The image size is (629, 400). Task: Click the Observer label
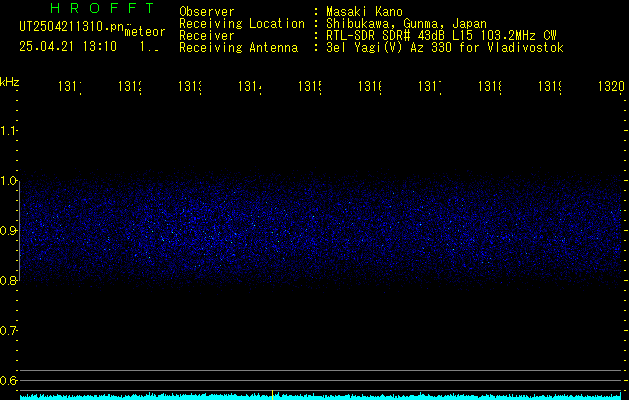point(207,12)
